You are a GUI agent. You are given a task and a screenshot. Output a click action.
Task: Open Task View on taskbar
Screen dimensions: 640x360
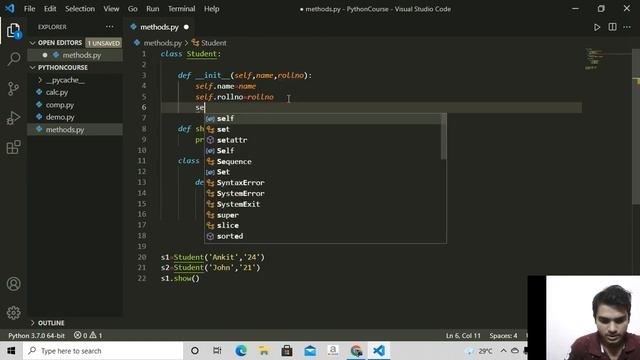point(218,351)
